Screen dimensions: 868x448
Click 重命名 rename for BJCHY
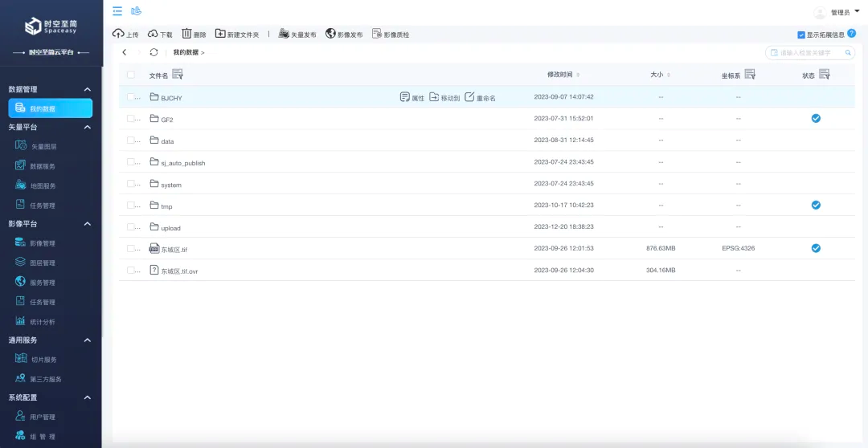point(479,97)
